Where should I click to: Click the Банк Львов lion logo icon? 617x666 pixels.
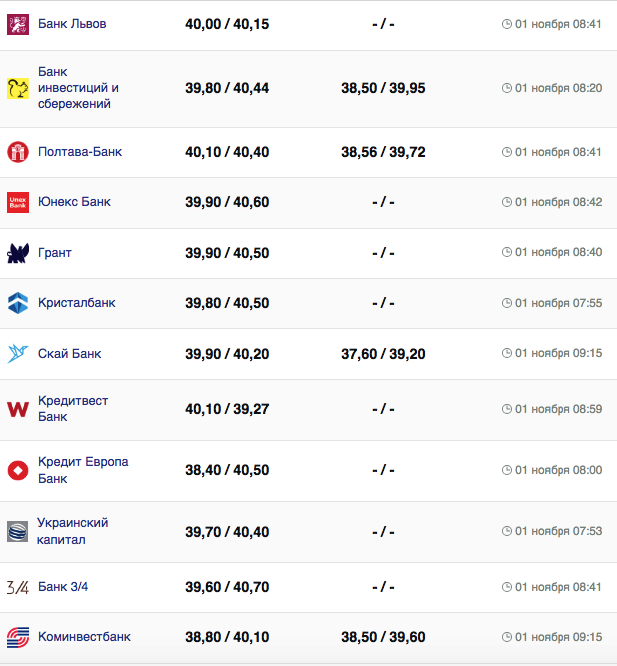point(18,23)
